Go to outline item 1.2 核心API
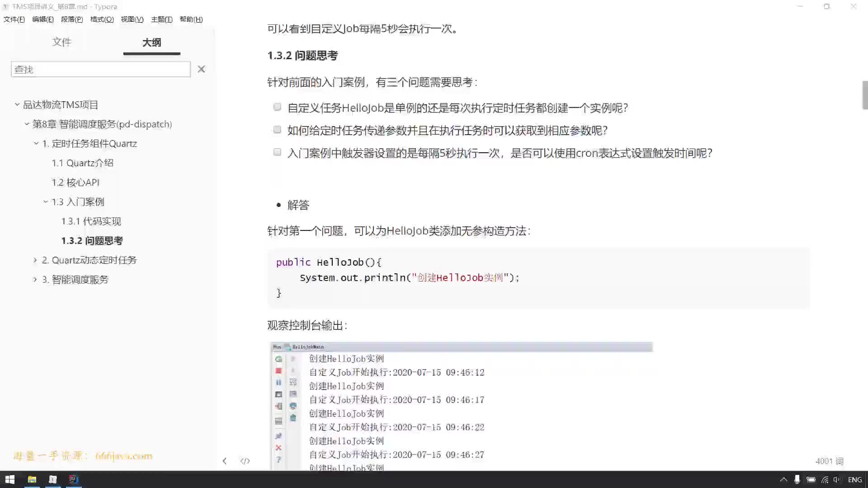The width and height of the screenshot is (868, 488). click(x=75, y=183)
